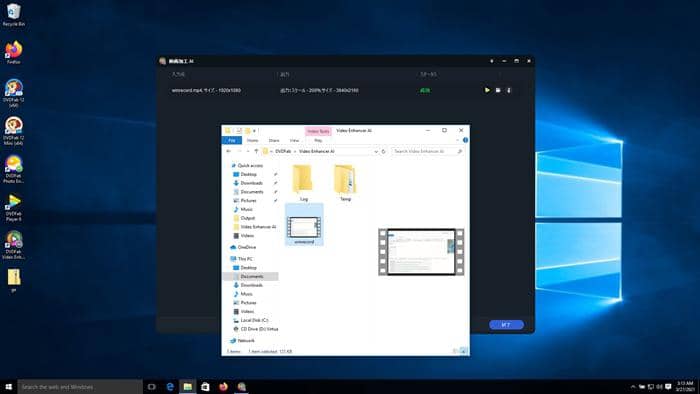The image size is (700, 394).
Task: Open the File ribbon tab
Action: tap(232, 141)
